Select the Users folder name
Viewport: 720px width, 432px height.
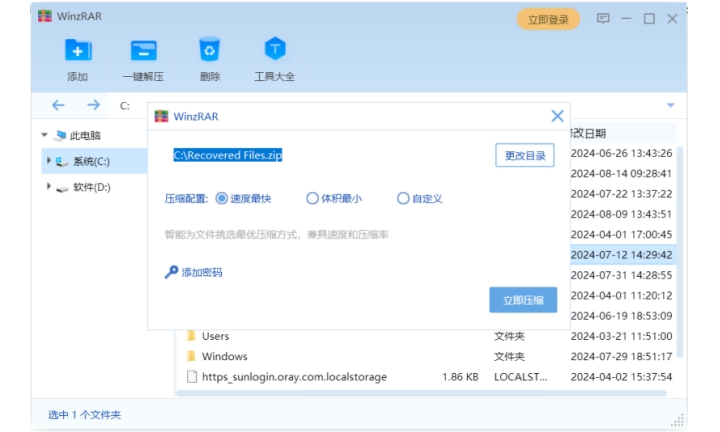point(215,336)
